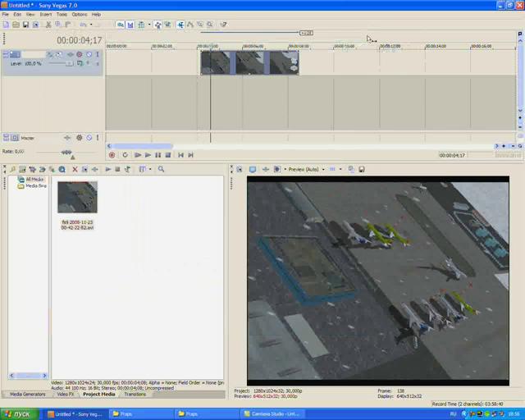525x420 pixels.
Task: Open the Tools menu
Action: pos(62,15)
